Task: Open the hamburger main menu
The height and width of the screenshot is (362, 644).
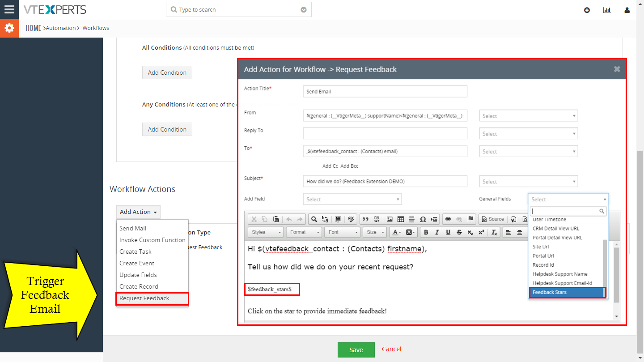Action: [9, 9]
